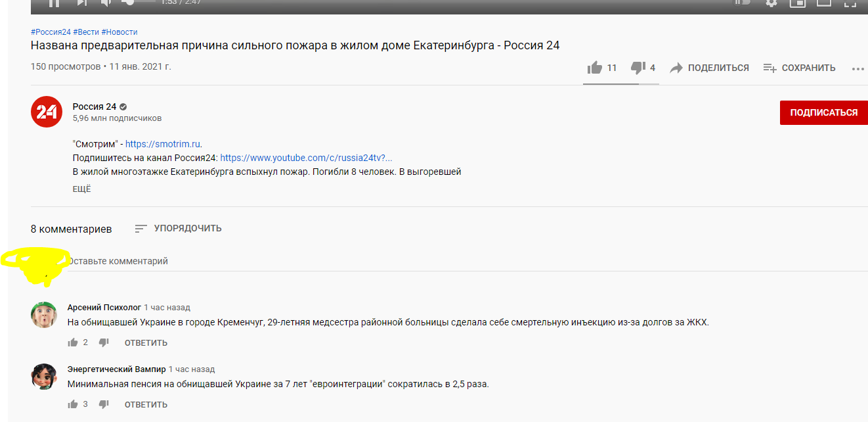Viewport: 868px width, 422px height.
Task: Open the three-dot more options menu
Action: (x=857, y=68)
